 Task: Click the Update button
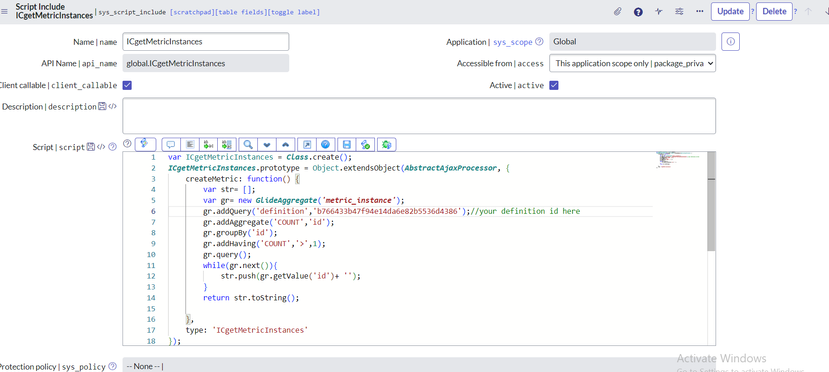(x=730, y=11)
